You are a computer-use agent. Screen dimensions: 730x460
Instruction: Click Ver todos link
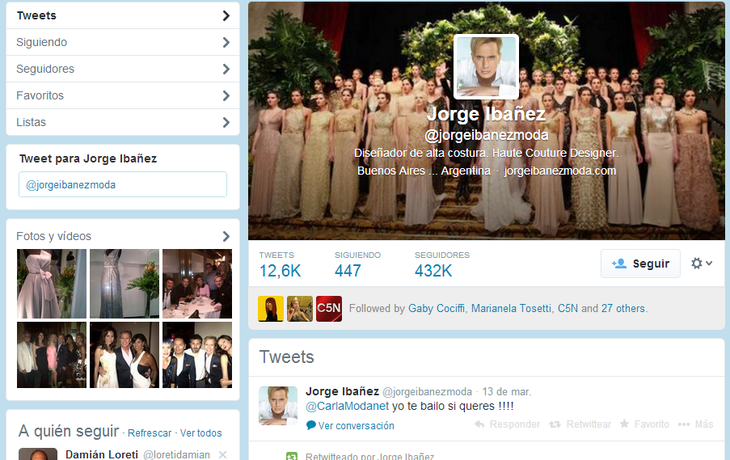pyautogui.click(x=201, y=433)
